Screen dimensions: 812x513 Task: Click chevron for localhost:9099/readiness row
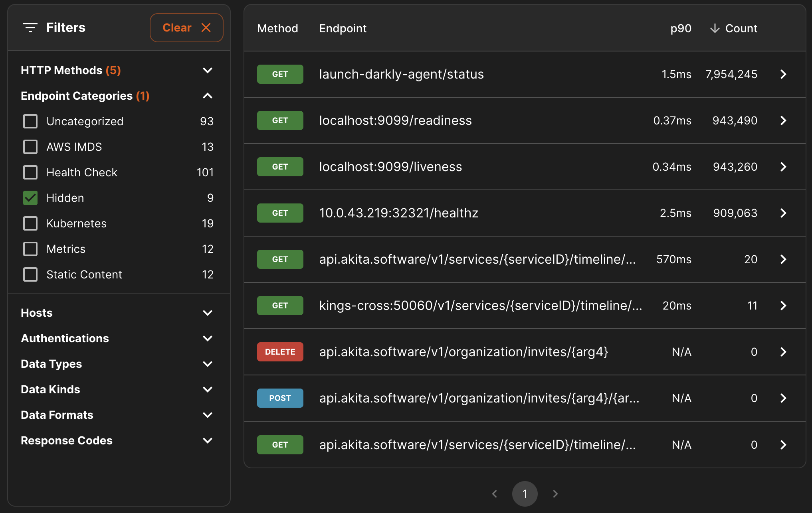click(783, 120)
